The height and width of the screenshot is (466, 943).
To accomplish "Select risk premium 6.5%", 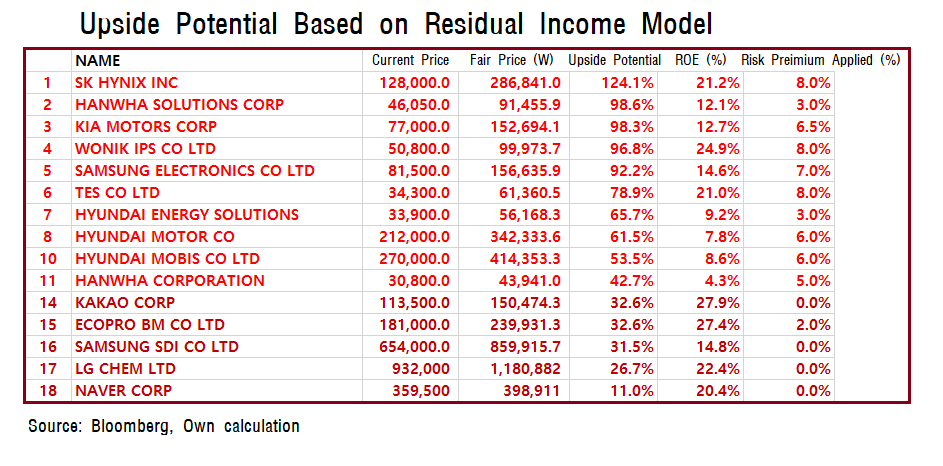I will point(812,127).
